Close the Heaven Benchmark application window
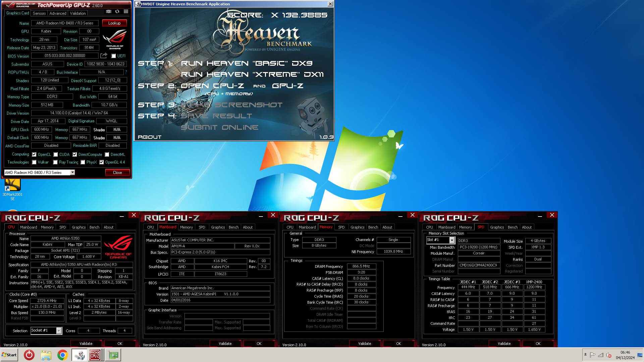644x362 pixels. [x=330, y=4]
